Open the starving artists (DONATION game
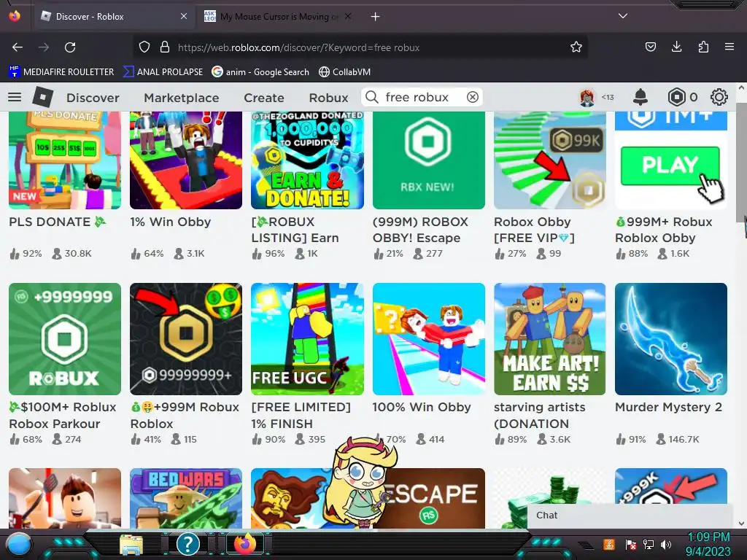The image size is (747, 560). (550, 339)
